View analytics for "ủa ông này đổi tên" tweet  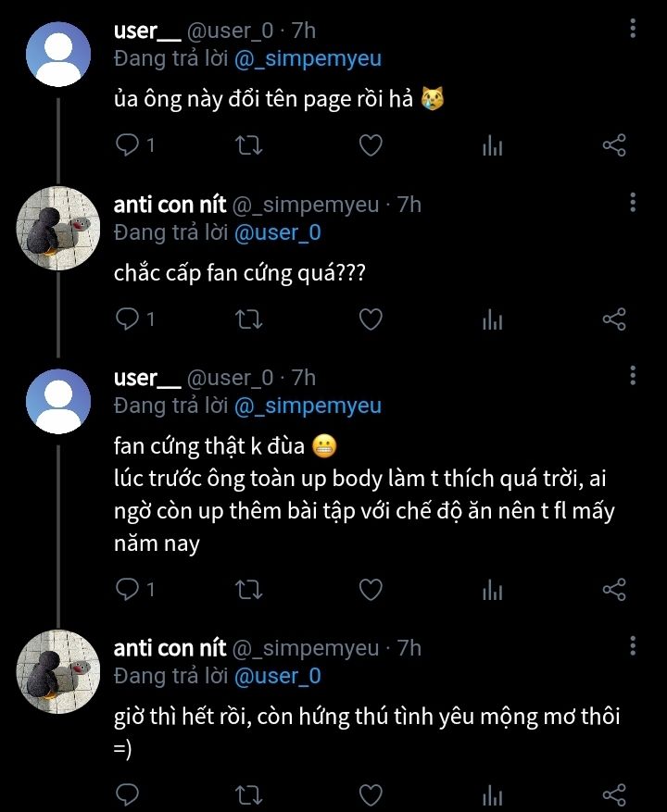pyautogui.click(x=492, y=145)
